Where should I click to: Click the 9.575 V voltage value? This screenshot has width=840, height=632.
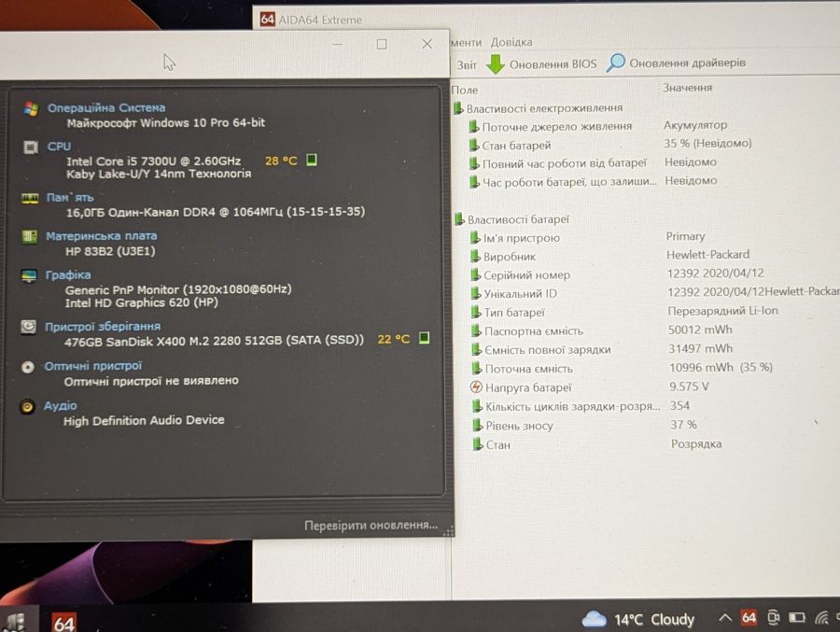click(689, 386)
